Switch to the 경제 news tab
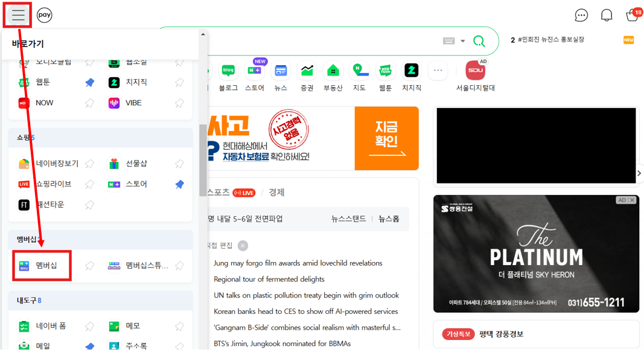This screenshot has width=644, height=355. [276, 192]
